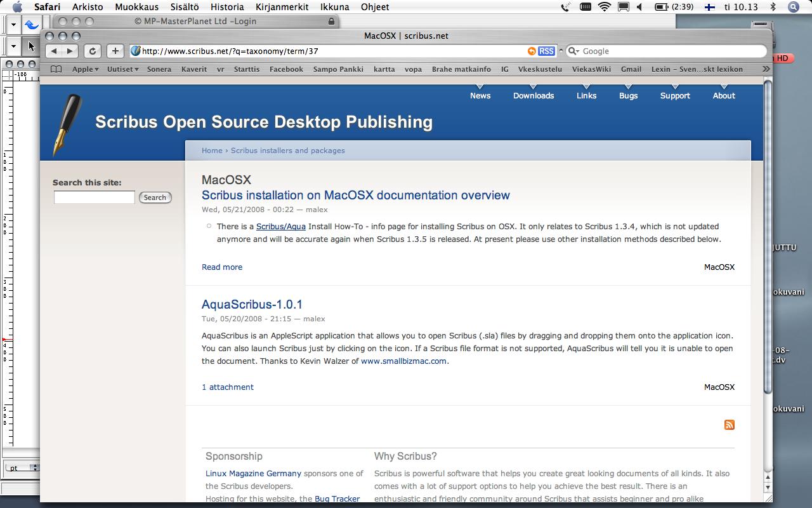Click the blue arrow tool in background window
Image resolution: width=812 pixels, height=508 pixels.
[32, 25]
